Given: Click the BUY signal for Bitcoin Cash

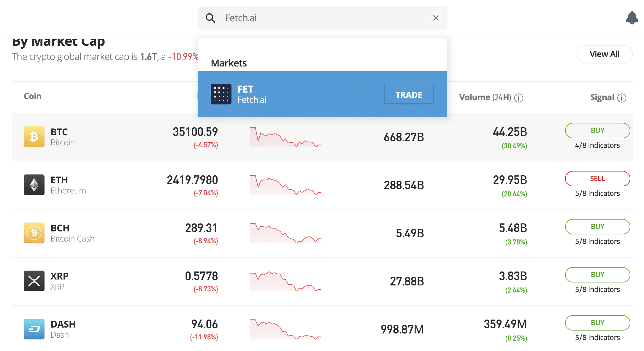Looking at the screenshot, I should 597,227.
